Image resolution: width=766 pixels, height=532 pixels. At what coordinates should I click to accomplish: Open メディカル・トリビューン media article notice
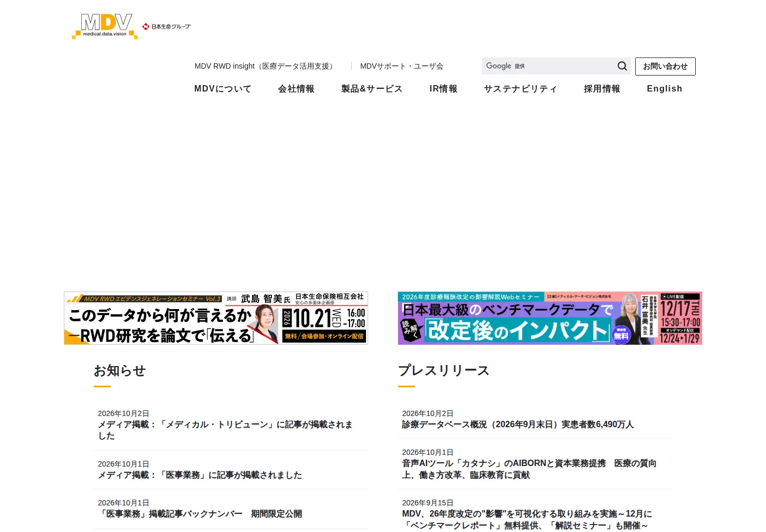tap(225, 430)
